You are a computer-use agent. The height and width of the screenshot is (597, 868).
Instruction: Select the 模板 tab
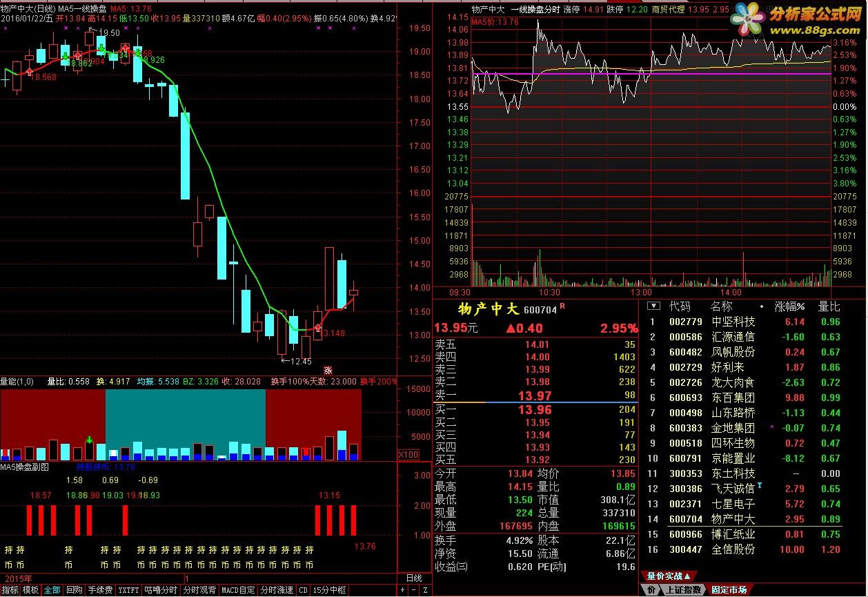click(x=30, y=590)
